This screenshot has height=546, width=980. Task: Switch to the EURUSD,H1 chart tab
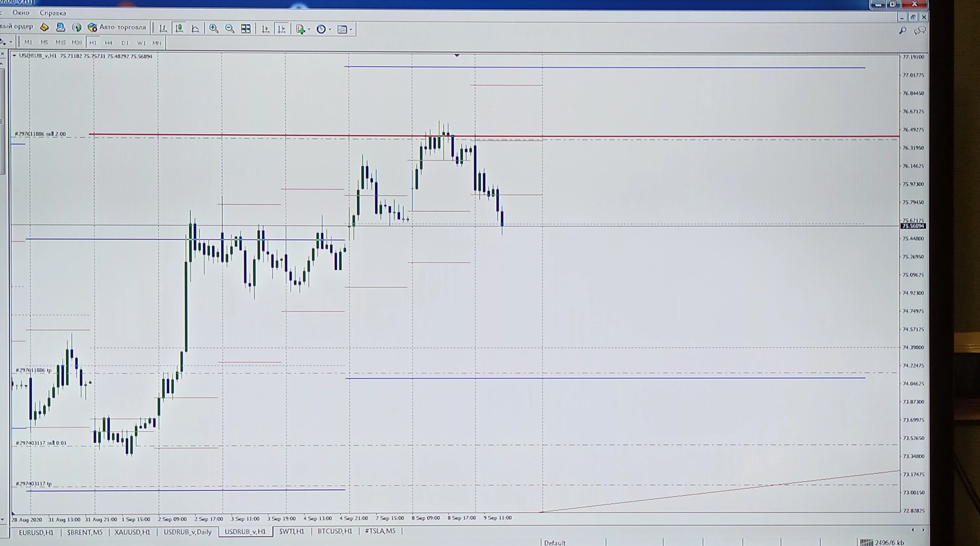tap(36, 532)
